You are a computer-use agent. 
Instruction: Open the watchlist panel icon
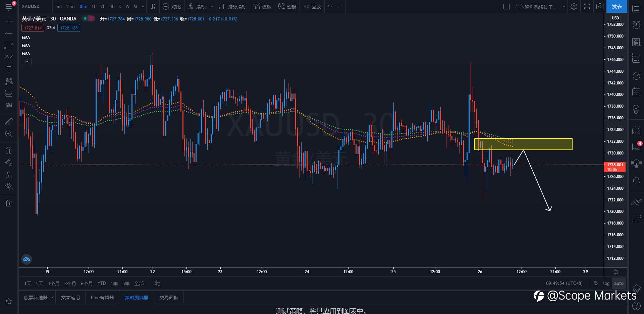click(x=636, y=8)
